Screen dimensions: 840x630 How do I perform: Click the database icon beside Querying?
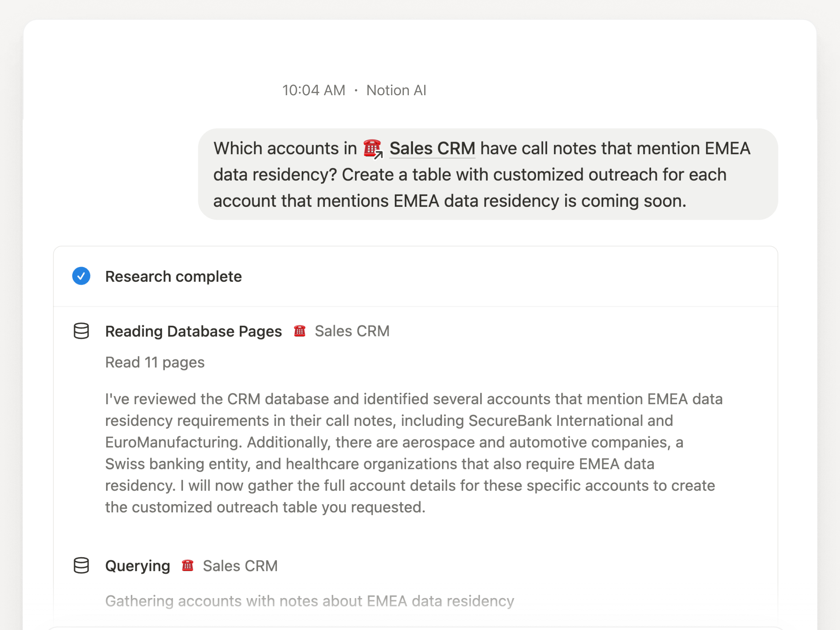[x=81, y=566]
